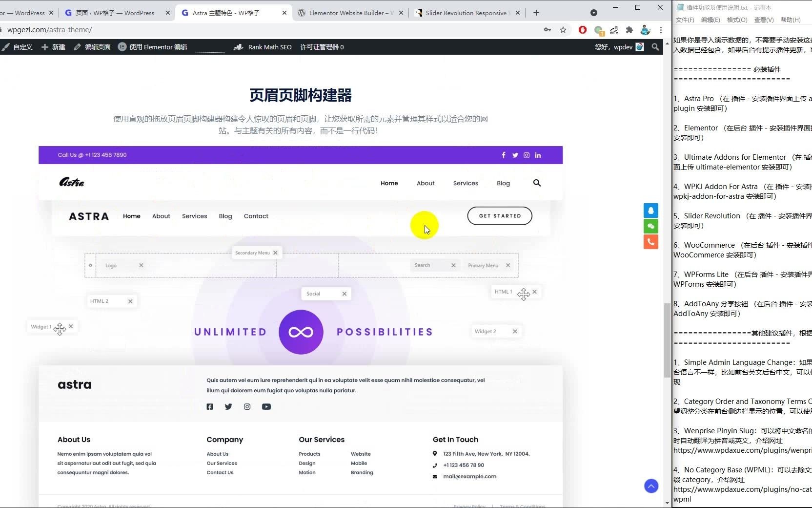812x508 pixels.
Task: Click 使用 Elementor 编辑 in admin bar
Action: 153,47
